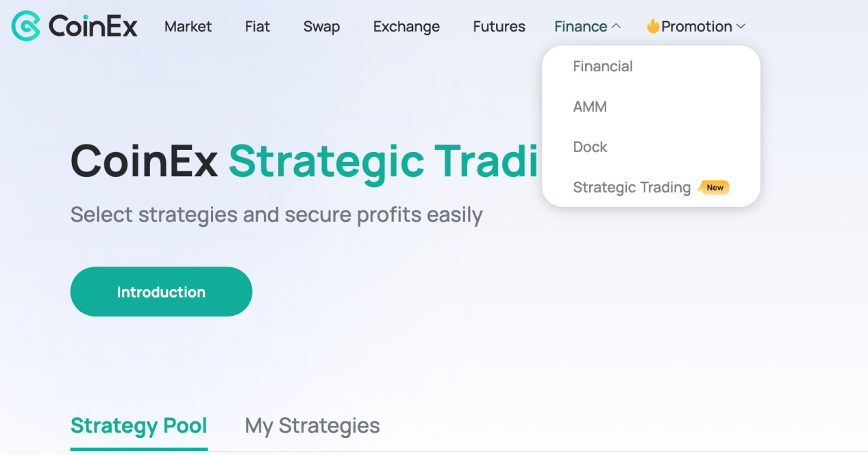
Task: Click the Finance menu label
Action: [581, 27]
